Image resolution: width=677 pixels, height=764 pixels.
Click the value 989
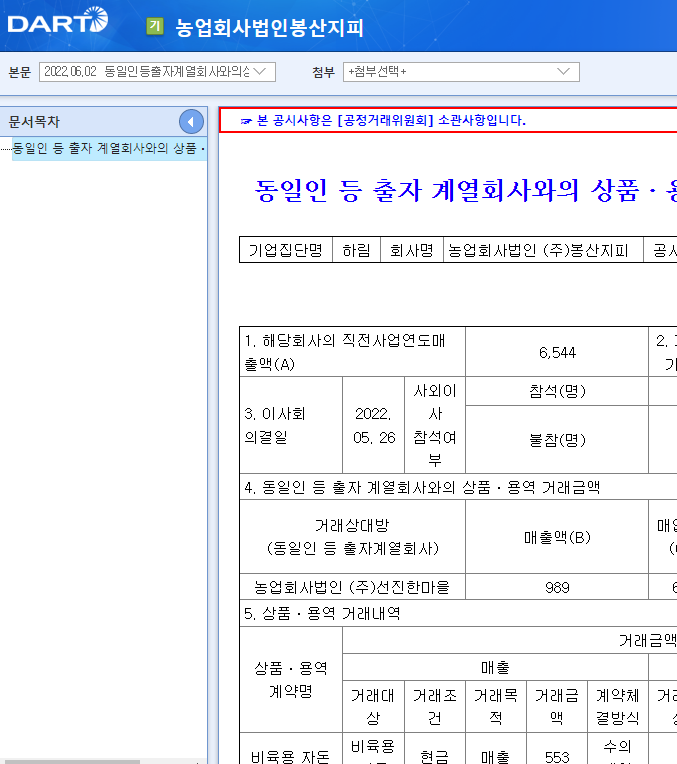pyautogui.click(x=557, y=587)
